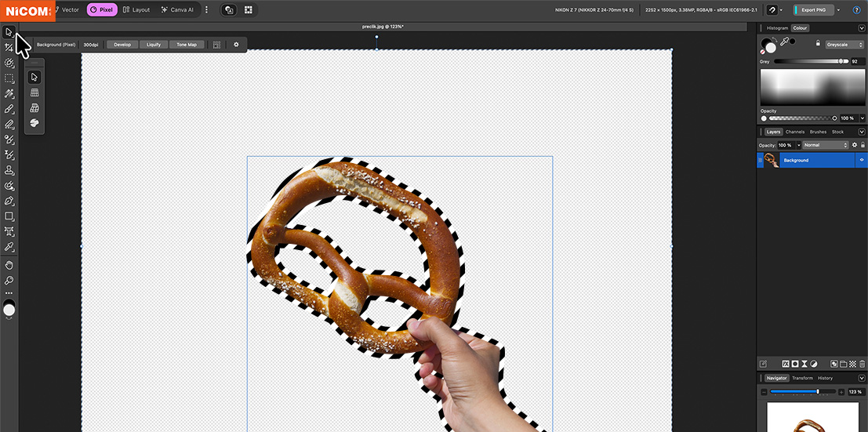This screenshot has height=432, width=868.
Task: Expand colour Opacity value dropdown arrow
Action: click(x=861, y=118)
